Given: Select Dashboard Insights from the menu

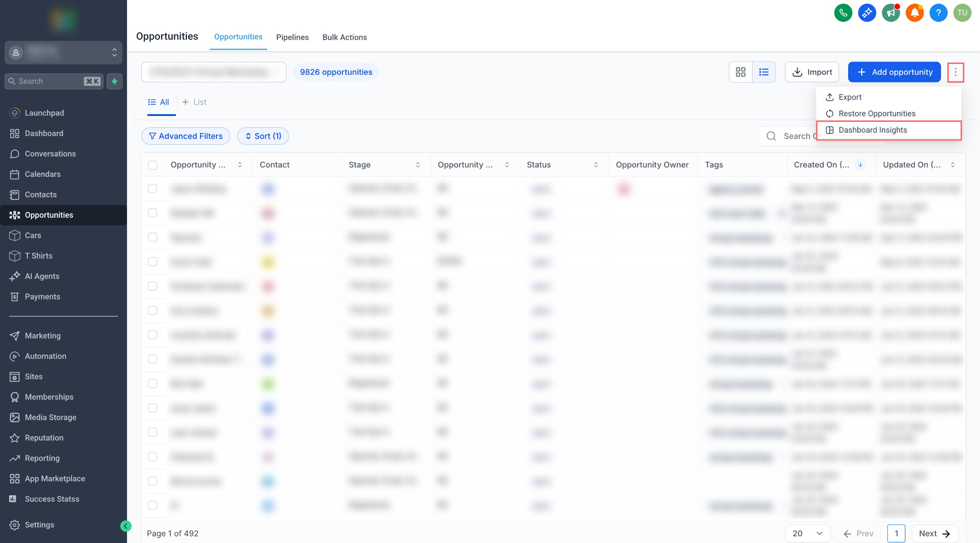Looking at the screenshot, I should click(x=872, y=130).
